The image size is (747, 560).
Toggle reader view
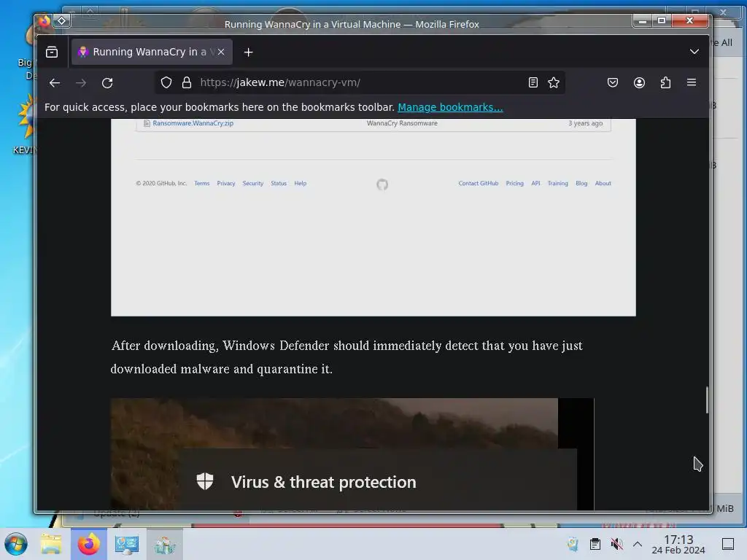point(533,83)
